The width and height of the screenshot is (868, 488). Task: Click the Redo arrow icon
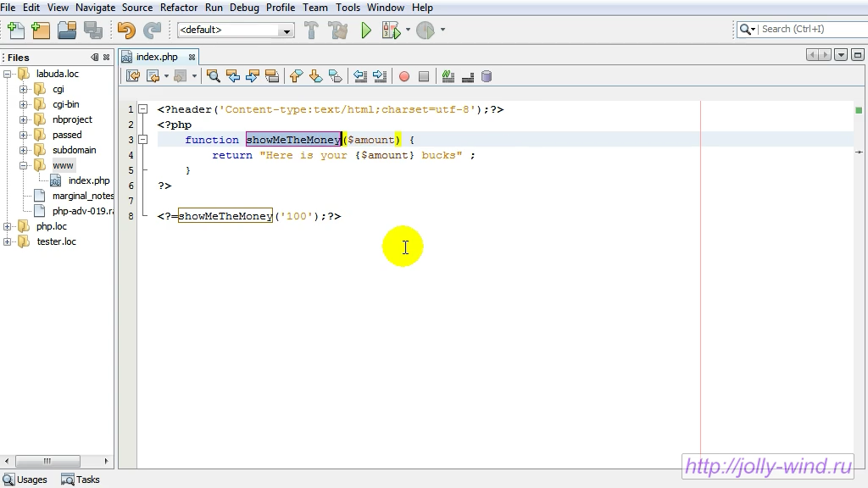click(153, 30)
